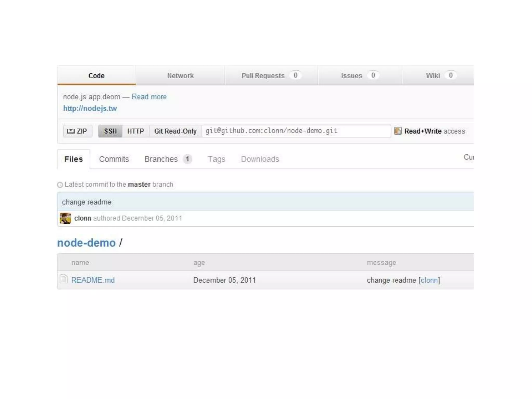This screenshot has height=399, width=532.
Task: Switch to the Commits subtab
Action: (114, 159)
